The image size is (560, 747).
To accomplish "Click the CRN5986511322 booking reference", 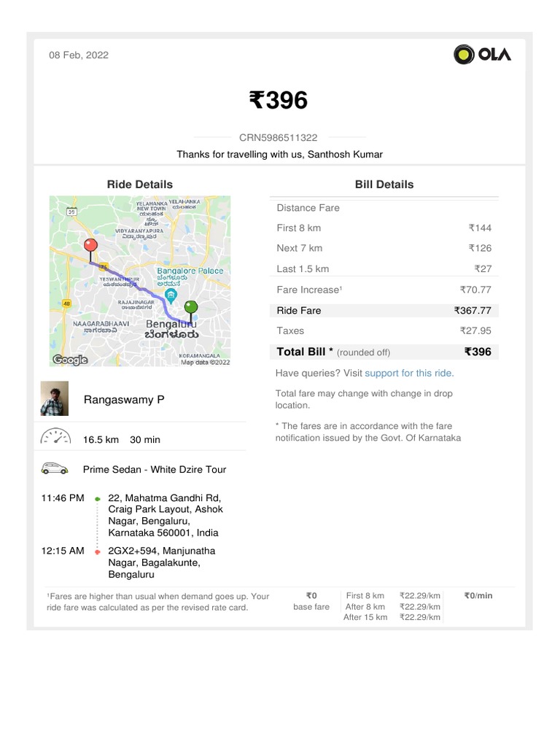I will [x=279, y=137].
